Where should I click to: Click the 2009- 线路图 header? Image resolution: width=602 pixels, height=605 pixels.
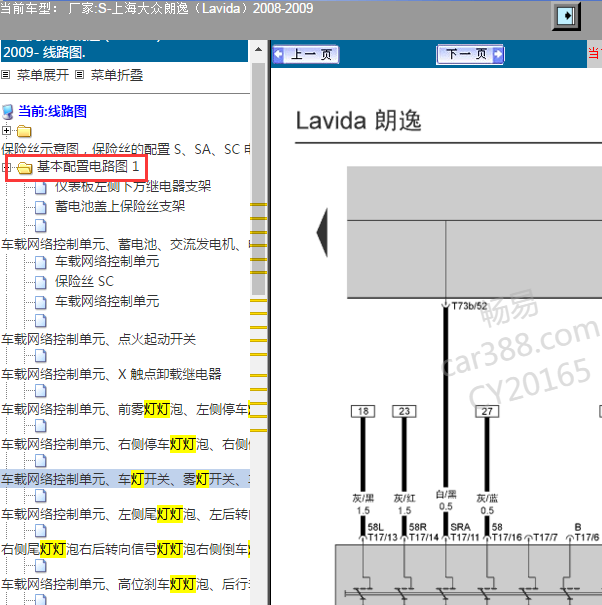click(x=44, y=52)
